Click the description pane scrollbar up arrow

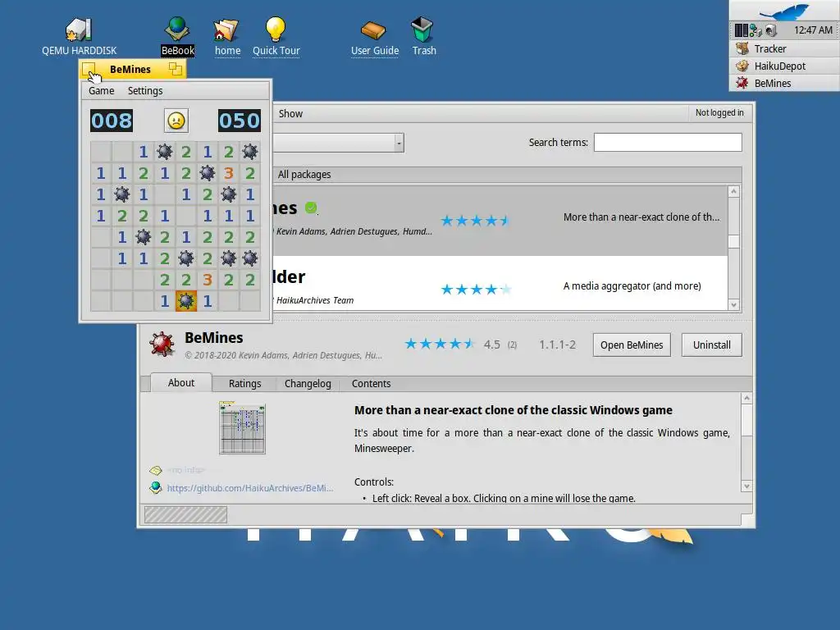tap(746, 398)
